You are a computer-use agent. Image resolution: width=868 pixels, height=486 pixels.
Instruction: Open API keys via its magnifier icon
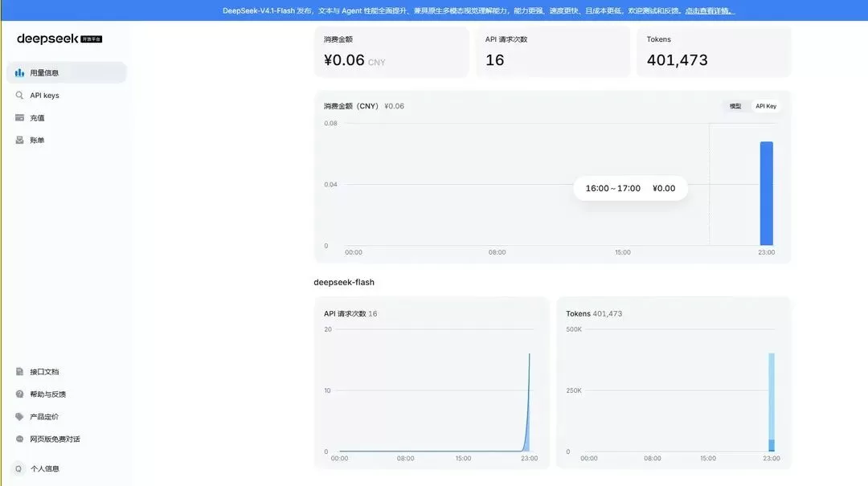point(19,96)
